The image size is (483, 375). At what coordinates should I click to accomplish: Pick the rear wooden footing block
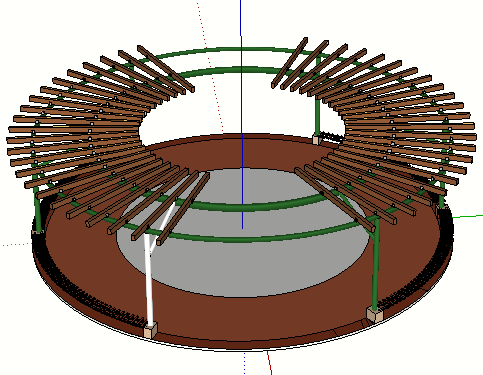tap(317, 139)
